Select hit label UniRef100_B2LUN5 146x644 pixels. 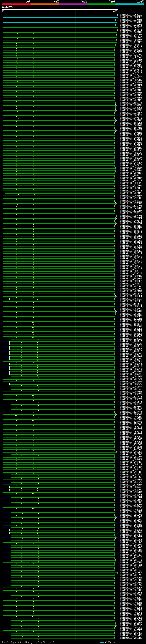pos(131,60)
